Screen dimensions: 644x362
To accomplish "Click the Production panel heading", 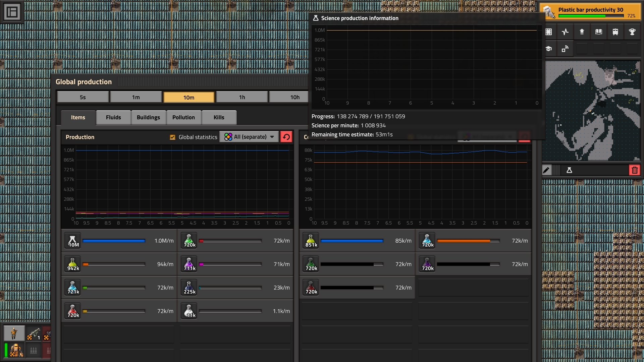I will pyautogui.click(x=80, y=137).
